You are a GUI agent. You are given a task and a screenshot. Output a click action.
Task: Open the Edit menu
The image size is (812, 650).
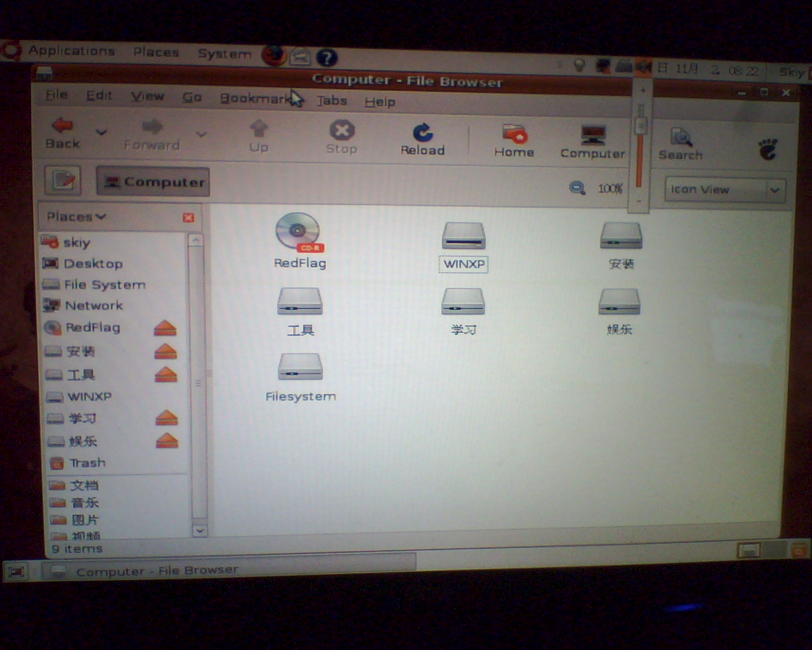[99, 96]
